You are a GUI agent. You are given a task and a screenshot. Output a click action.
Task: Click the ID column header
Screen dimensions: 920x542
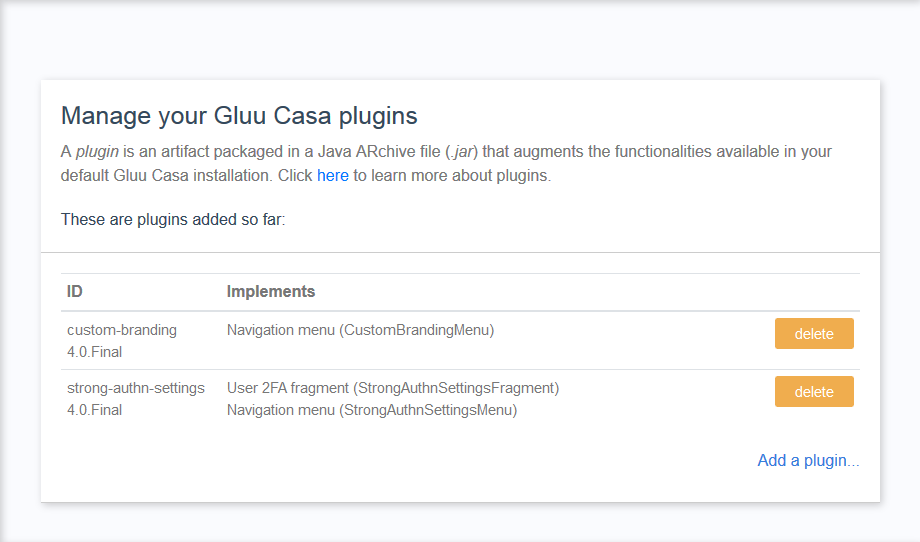pyautogui.click(x=75, y=292)
